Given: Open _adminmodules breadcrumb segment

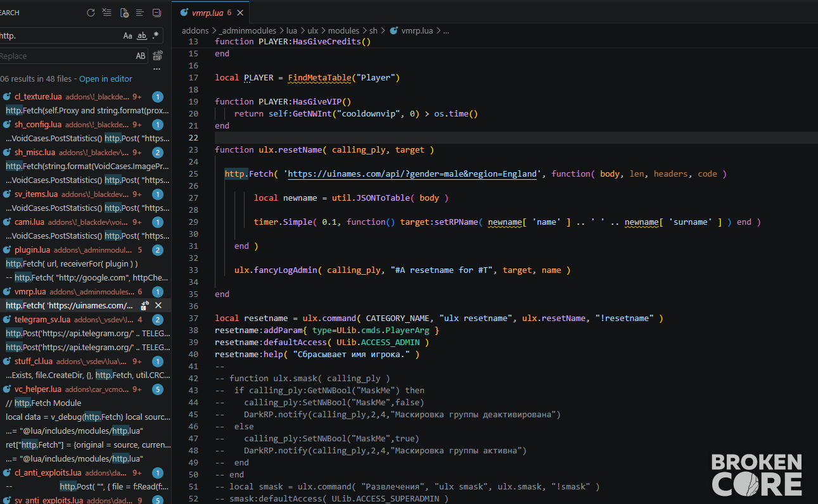Looking at the screenshot, I should click(x=248, y=30).
